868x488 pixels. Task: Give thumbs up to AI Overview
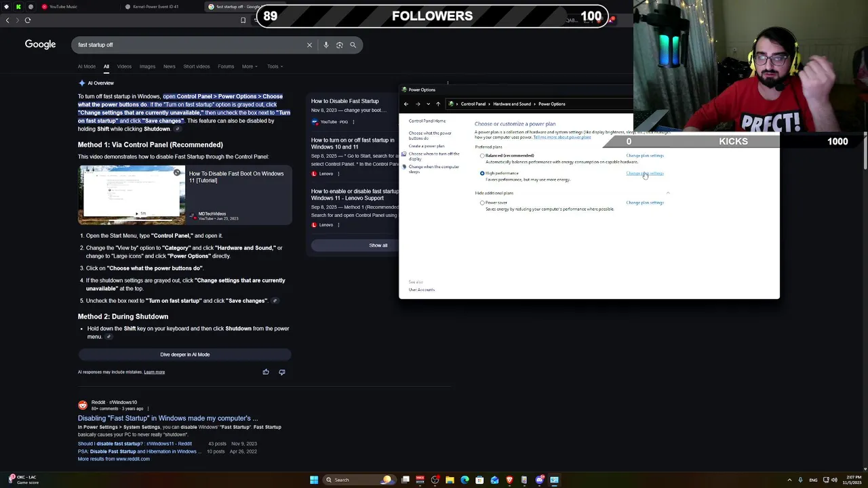266,372
